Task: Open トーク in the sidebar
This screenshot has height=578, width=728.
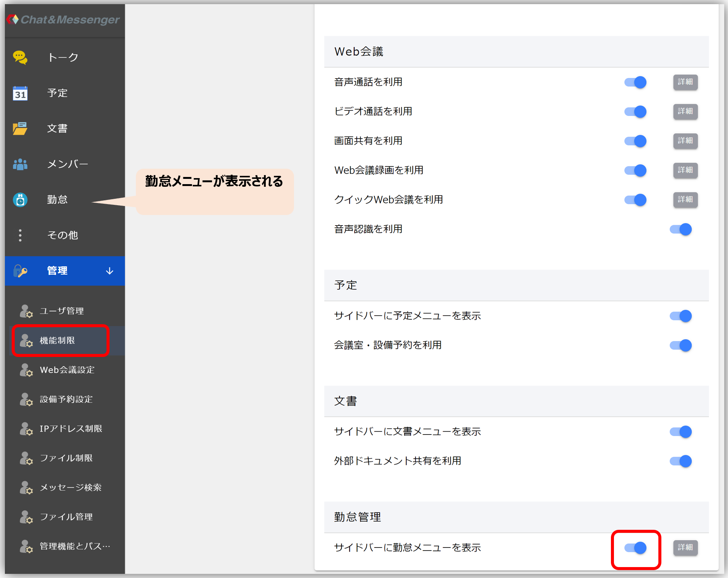Action: [65, 57]
